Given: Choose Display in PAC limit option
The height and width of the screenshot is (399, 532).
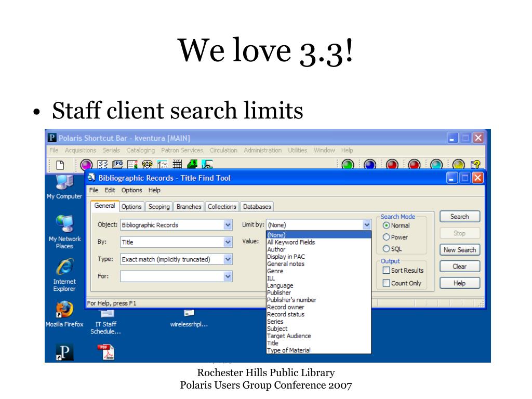Looking at the screenshot, I should 318,257.
